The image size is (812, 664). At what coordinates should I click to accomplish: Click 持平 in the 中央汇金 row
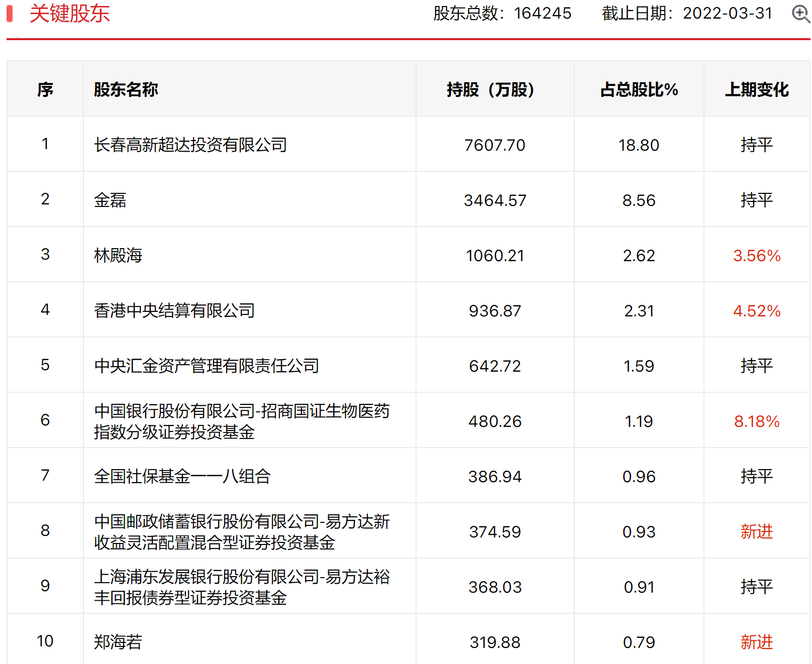coord(757,366)
